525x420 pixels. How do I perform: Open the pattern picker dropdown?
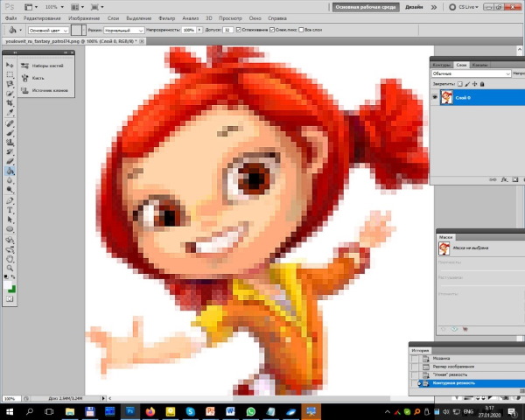[x=84, y=30]
